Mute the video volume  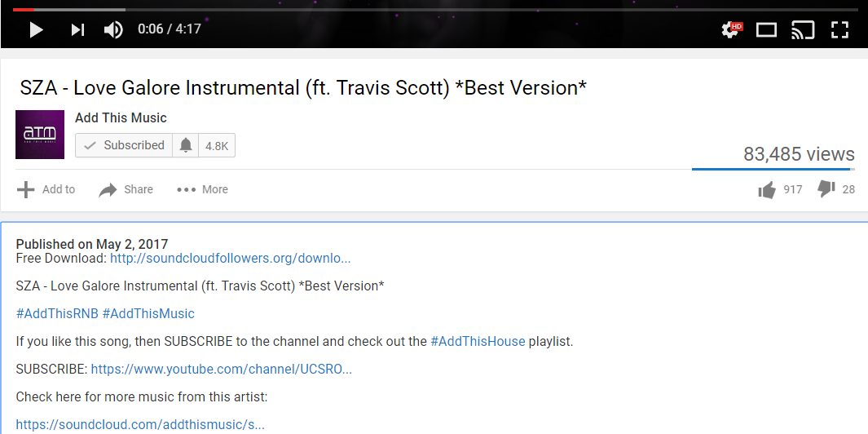click(x=113, y=29)
